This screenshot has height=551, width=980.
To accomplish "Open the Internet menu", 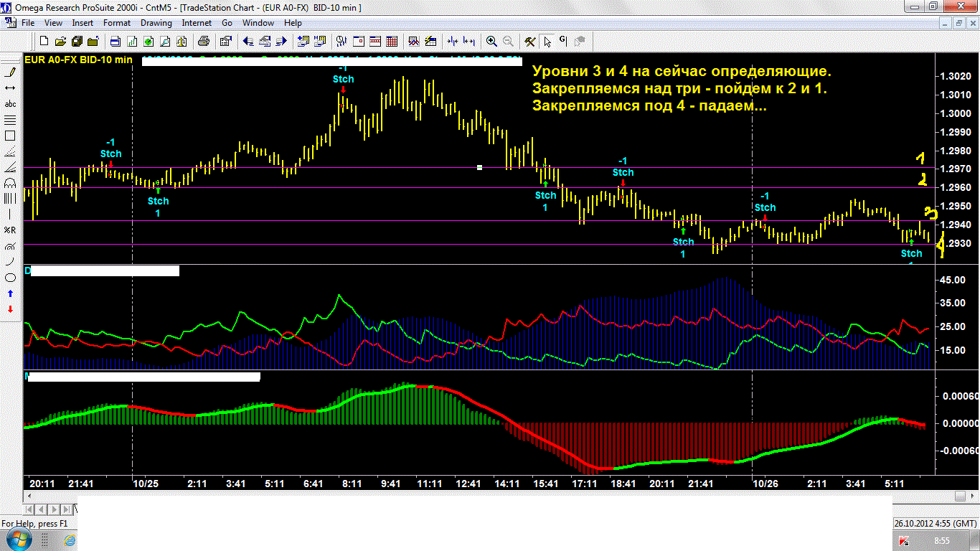I will coord(197,23).
